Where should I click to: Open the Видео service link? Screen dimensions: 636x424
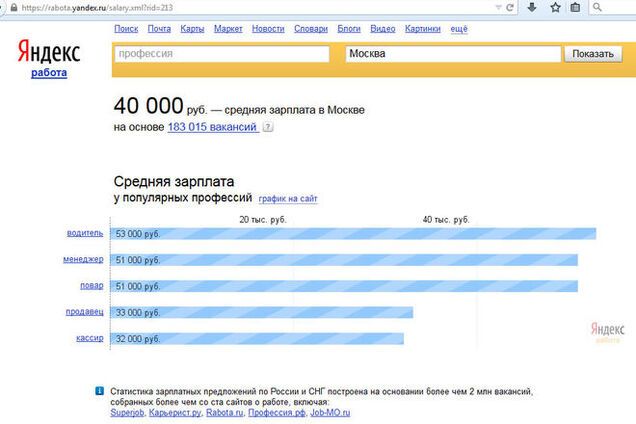point(382,29)
